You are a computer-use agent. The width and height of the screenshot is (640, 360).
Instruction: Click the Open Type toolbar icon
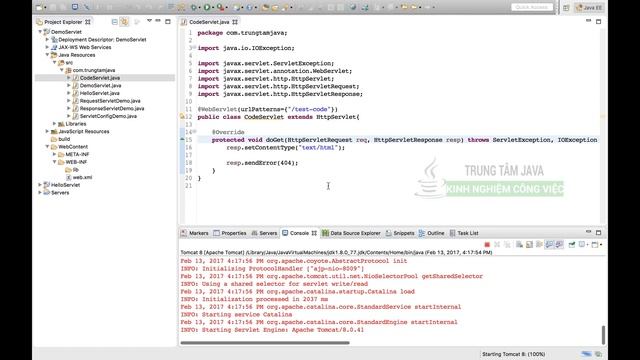tap(265, 7)
